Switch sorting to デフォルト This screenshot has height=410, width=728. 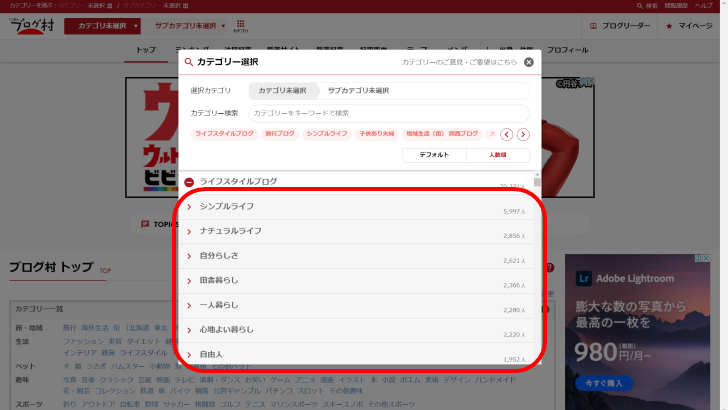click(434, 155)
